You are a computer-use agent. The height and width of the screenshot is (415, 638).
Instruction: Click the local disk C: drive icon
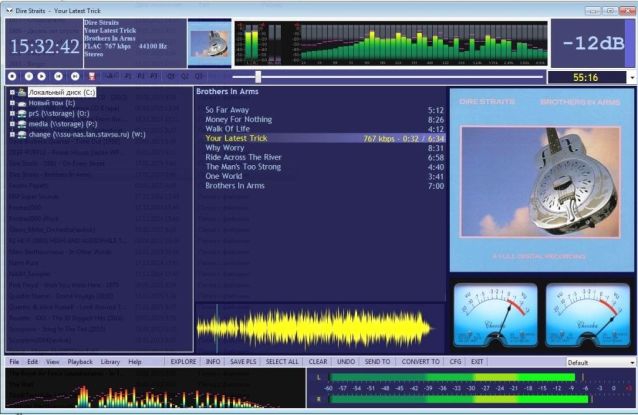coord(22,92)
